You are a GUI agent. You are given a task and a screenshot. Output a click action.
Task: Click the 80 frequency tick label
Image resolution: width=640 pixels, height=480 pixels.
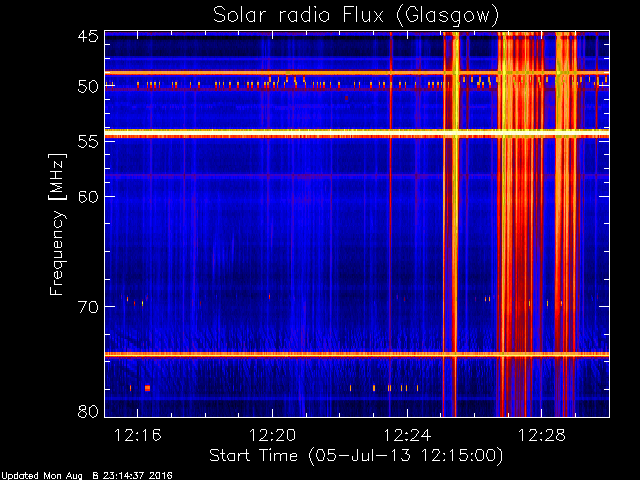point(88,411)
